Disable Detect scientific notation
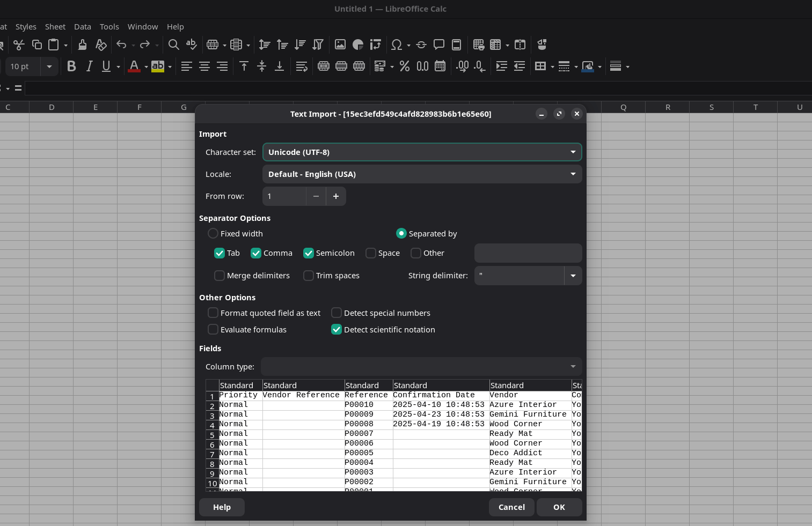Image resolution: width=812 pixels, height=526 pixels. [336, 329]
